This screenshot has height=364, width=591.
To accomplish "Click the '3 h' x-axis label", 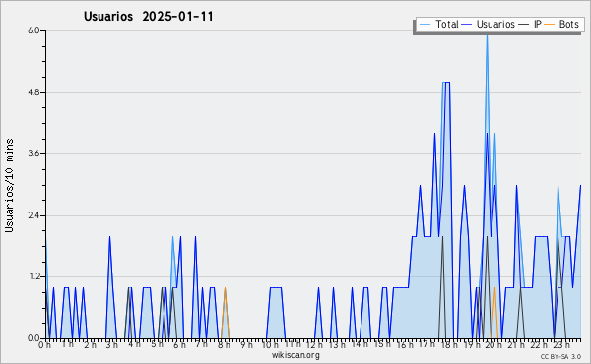I will (x=112, y=344).
